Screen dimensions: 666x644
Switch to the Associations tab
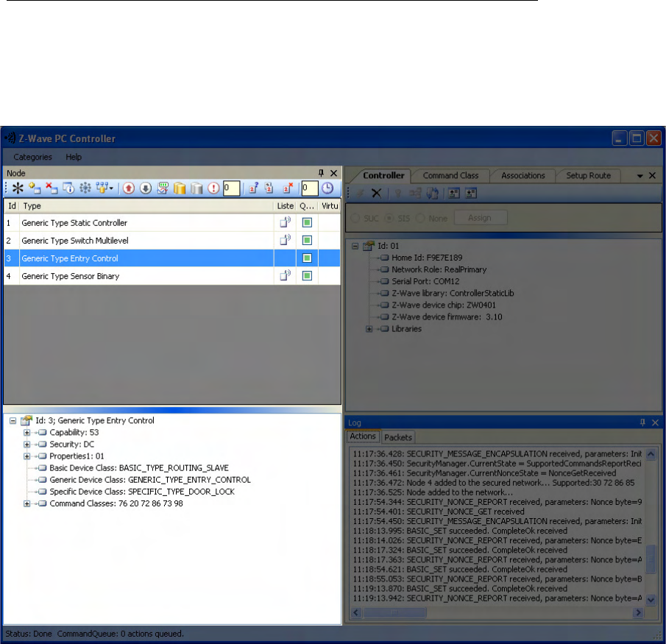(x=522, y=175)
